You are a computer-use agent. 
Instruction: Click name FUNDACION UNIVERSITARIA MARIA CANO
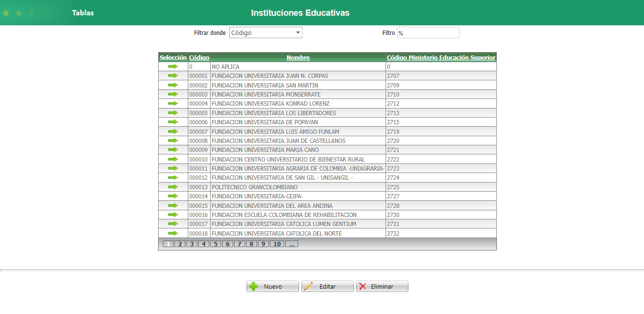coord(265,150)
